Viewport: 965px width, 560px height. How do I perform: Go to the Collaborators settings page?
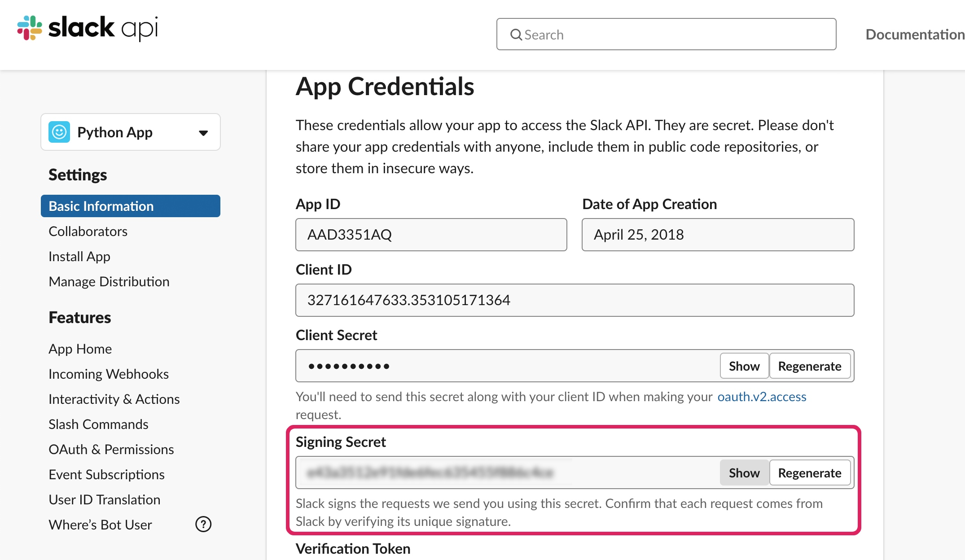click(88, 231)
